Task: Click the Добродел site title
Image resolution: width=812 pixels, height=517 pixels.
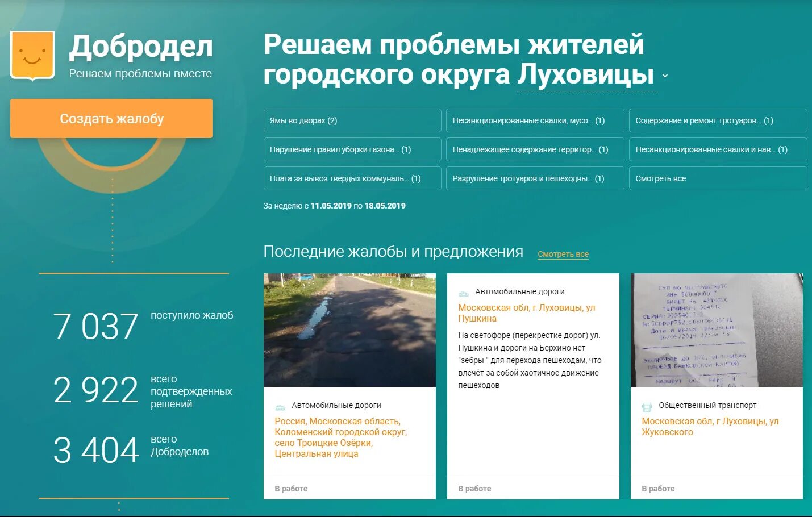Action: pyautogui.click(x=141, y=47)
